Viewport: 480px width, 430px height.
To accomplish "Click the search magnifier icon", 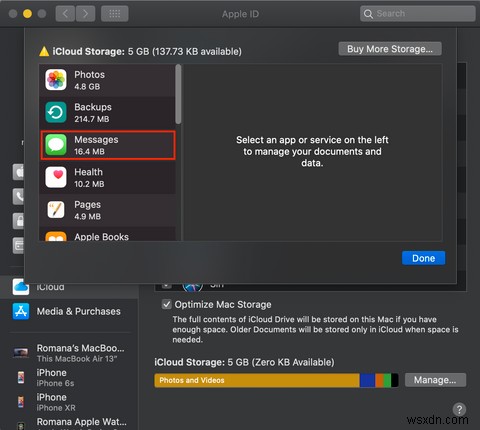I will [368, 14].
